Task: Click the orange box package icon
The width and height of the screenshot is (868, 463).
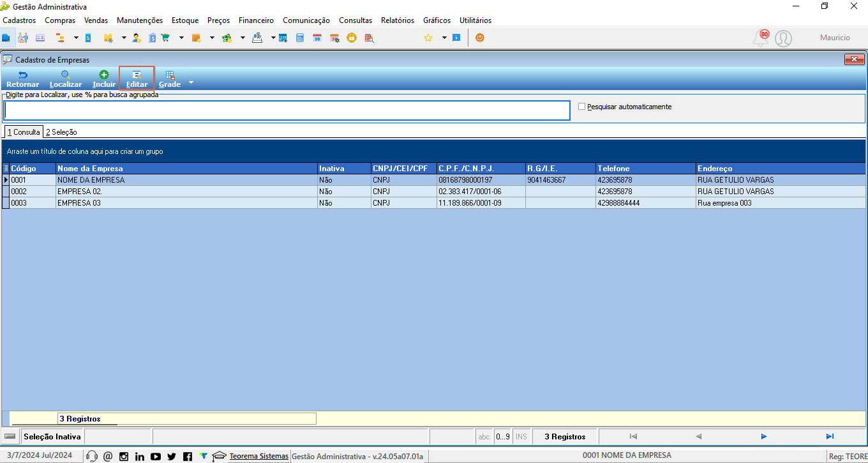Action: 196,38
